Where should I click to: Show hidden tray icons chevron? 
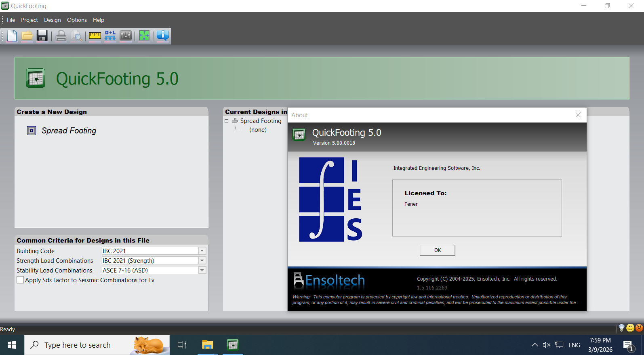(535, 345)
